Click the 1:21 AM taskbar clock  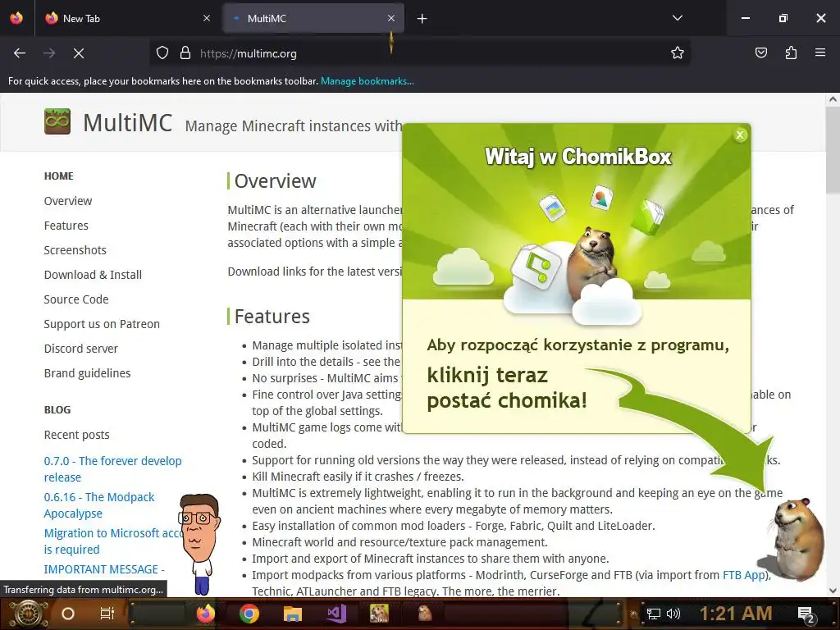[736, 614]
